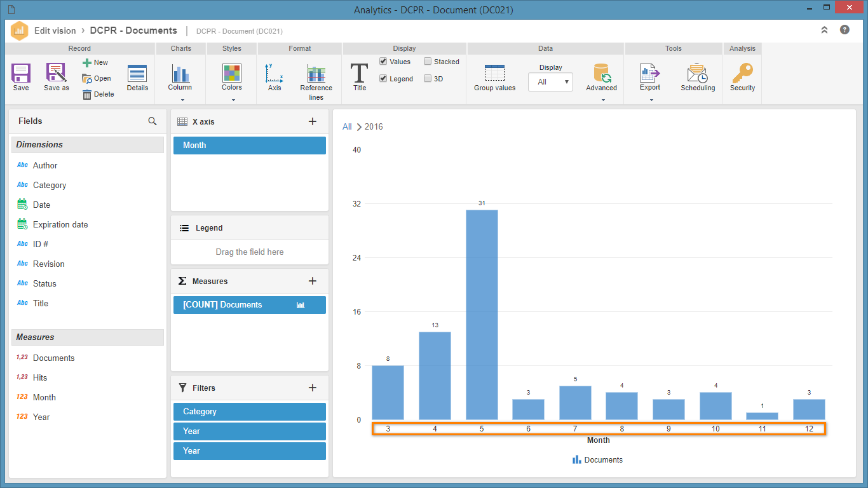Open the Security key icon
The width and height of the screenshot is (868, 488).
(x=742, y=73)
